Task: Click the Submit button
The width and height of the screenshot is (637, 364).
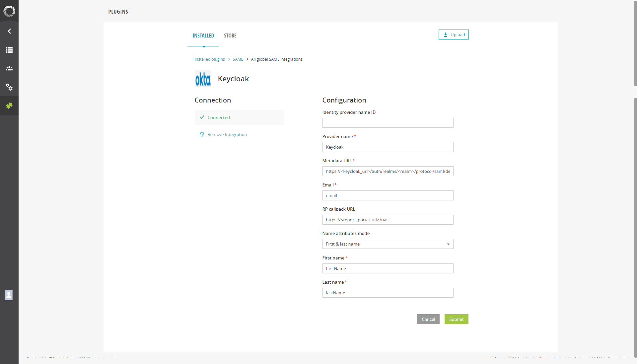Action: pos(456,319)
